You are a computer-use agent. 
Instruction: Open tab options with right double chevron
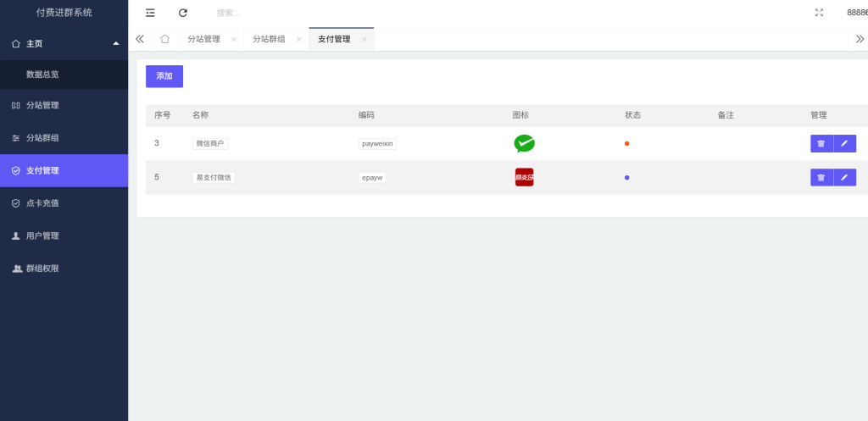(860, 39)
